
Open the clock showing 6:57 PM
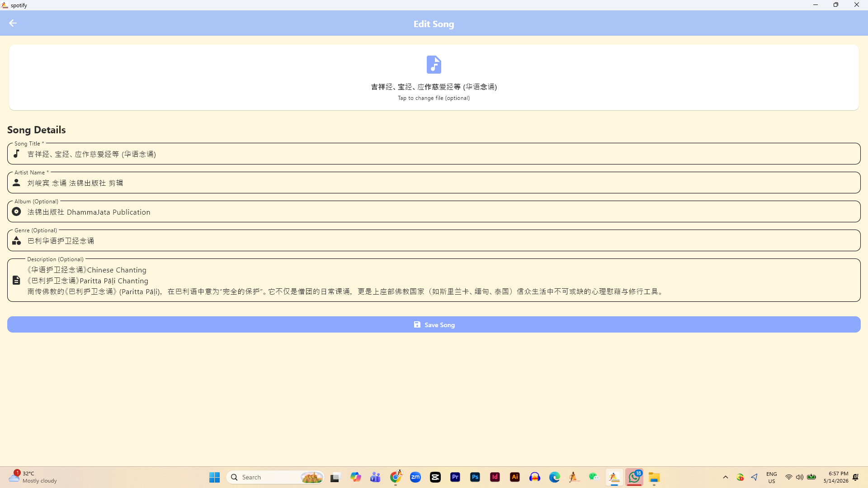[836, 477]
